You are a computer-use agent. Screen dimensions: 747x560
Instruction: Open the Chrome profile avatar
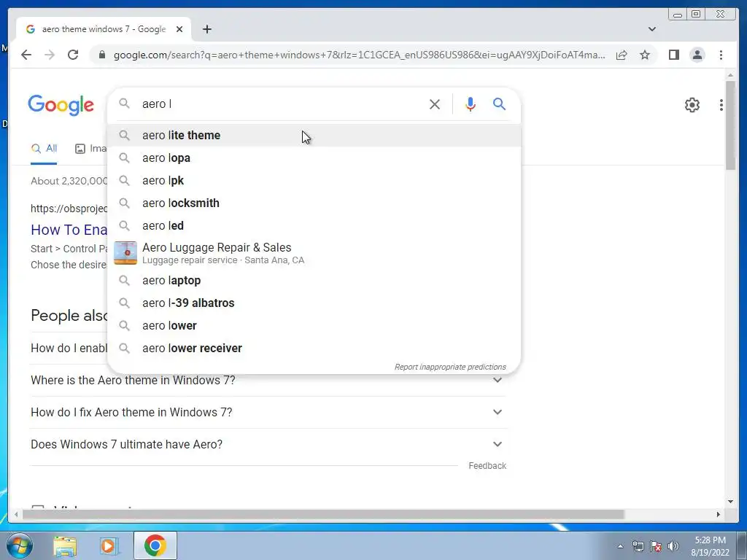click(x=697, y=55)
